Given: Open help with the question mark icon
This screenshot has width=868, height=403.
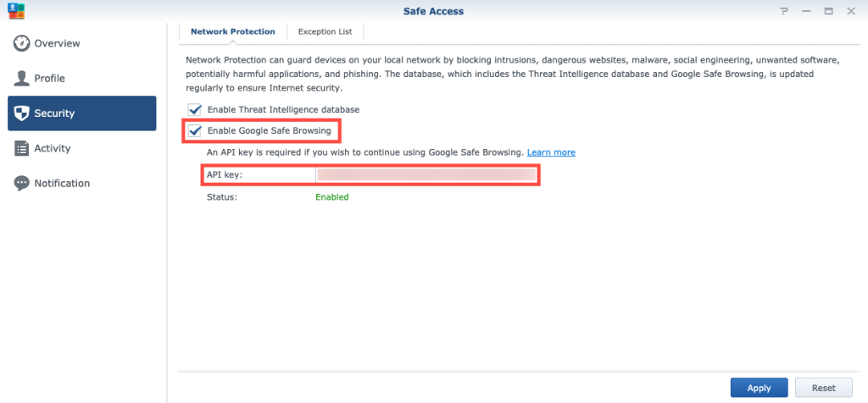Looking at the screenshot, I should tap(784, 11).
